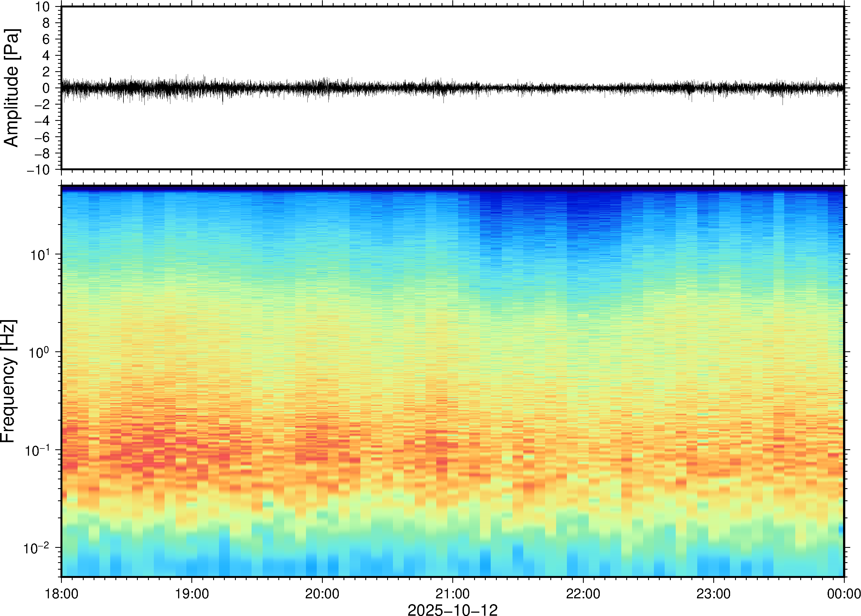Click the amplitude tick label −10
This screenshot has height=616, width=861.
click(38, 170)
